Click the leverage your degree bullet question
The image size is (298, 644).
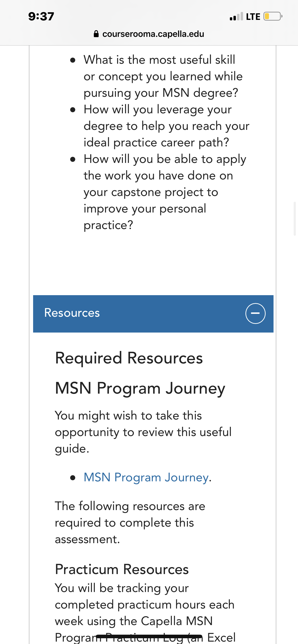point(166,126)
